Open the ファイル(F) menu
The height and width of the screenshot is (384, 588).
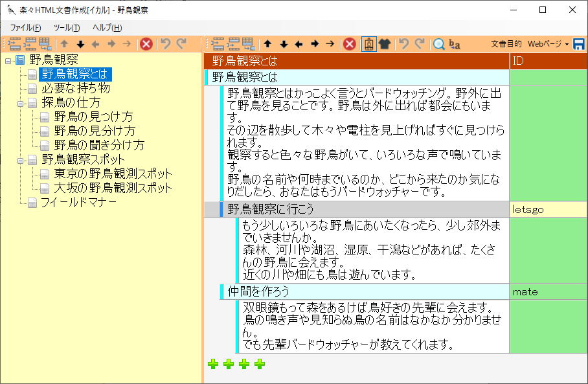coord(25,27)
